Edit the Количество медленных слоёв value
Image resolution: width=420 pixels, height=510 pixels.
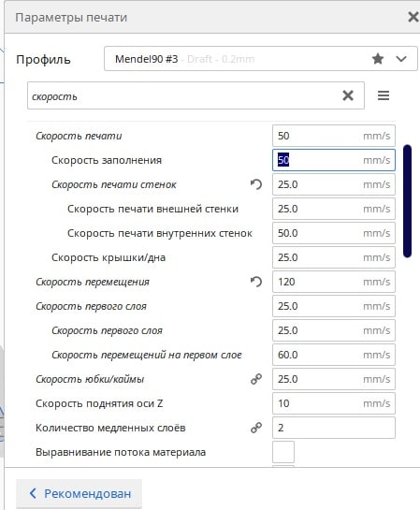coord(334,428)
